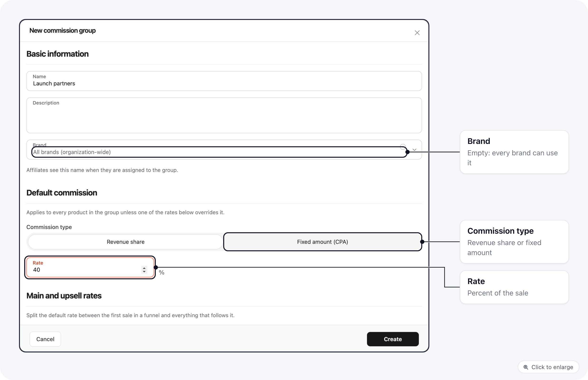
Task: Click the magnifier icon beside Click to enlarge
Action: [526, 367]
